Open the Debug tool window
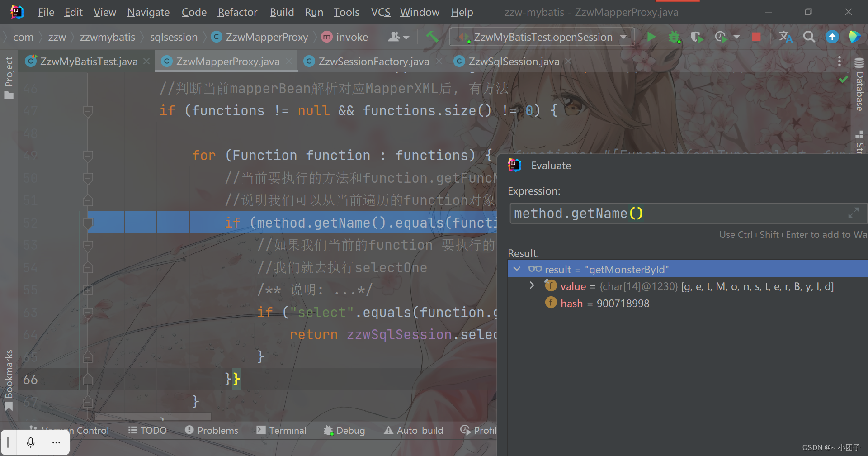Image resolution: width=868 pixels, height=456 pixels. (x=344, y=430)
